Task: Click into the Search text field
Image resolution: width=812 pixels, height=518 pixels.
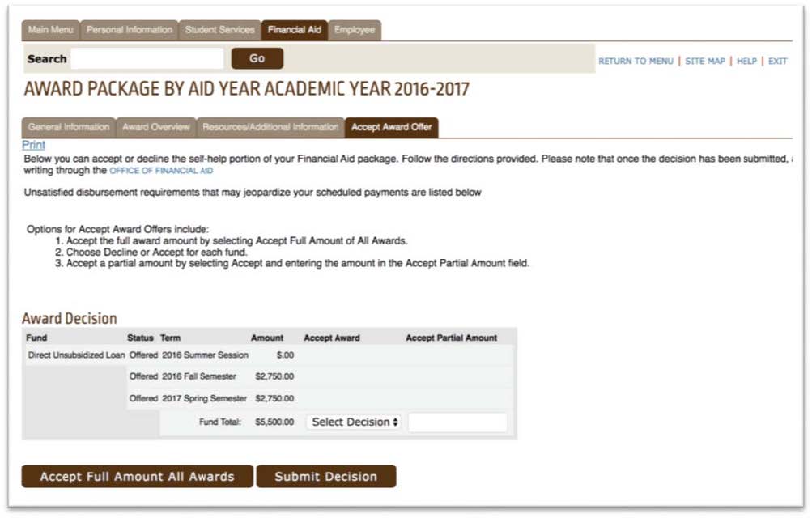Action: tap(147, 58)
